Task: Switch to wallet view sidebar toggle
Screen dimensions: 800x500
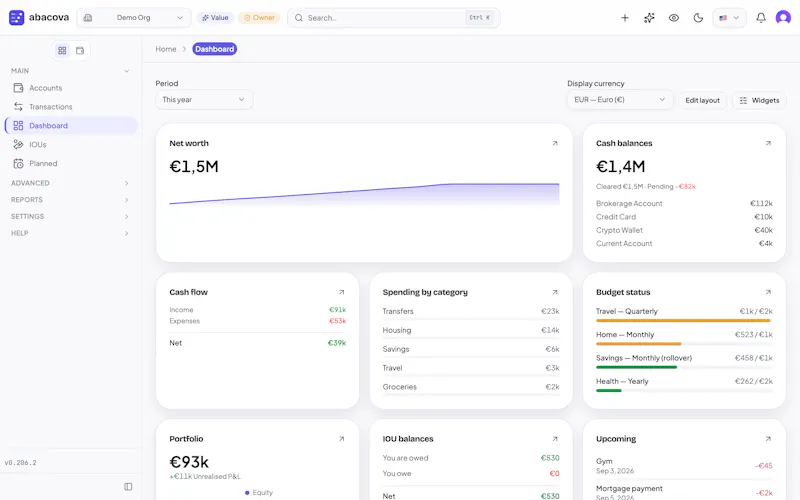Action: click(x=80, y=51)
